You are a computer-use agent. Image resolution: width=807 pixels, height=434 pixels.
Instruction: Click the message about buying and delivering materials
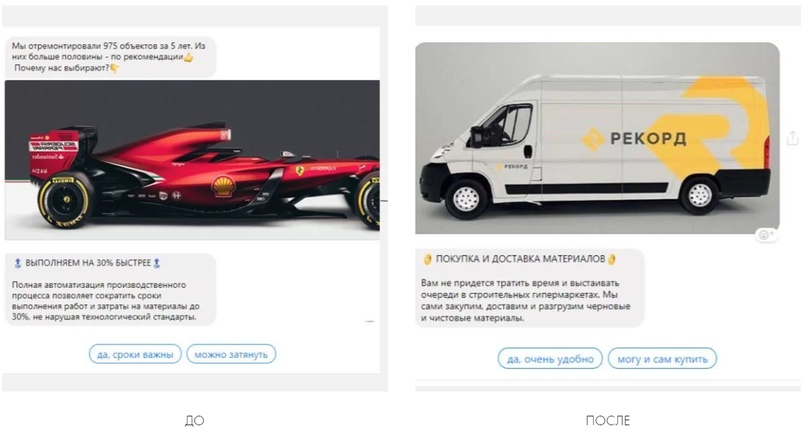pos(530,288)
